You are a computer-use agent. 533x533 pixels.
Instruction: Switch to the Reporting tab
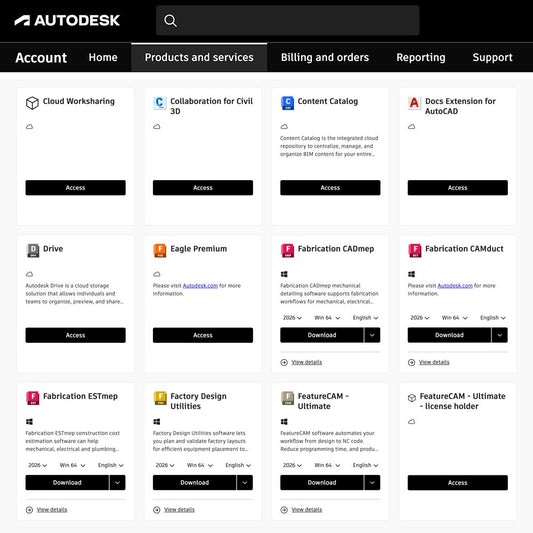tap(421, 57)
